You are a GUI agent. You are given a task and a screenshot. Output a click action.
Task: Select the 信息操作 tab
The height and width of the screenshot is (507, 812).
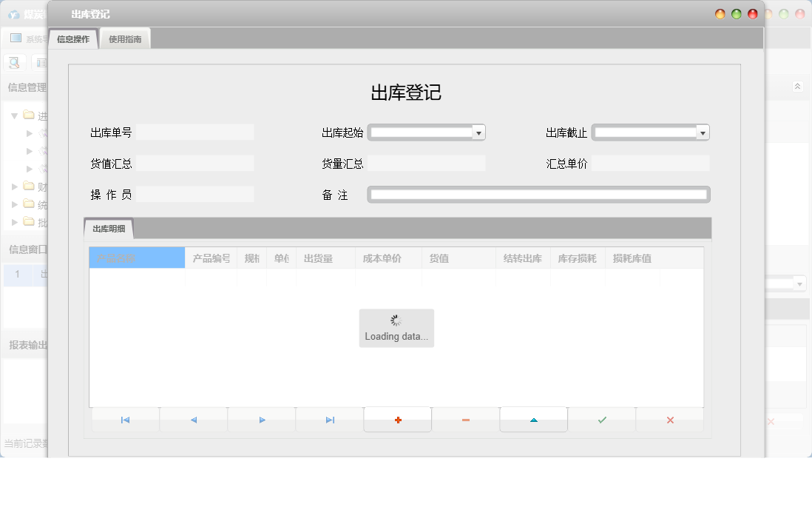click(72, 37)
